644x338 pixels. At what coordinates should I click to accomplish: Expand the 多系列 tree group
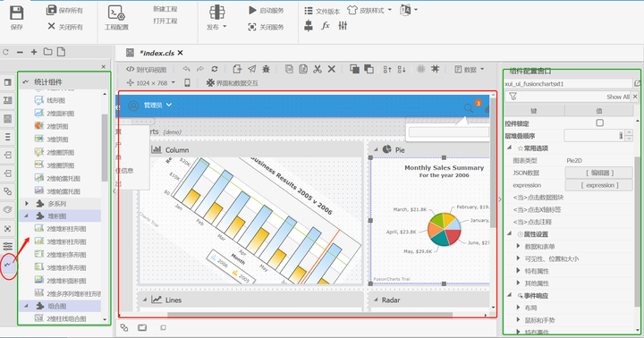pyautogui.click(x=27, y=203)
